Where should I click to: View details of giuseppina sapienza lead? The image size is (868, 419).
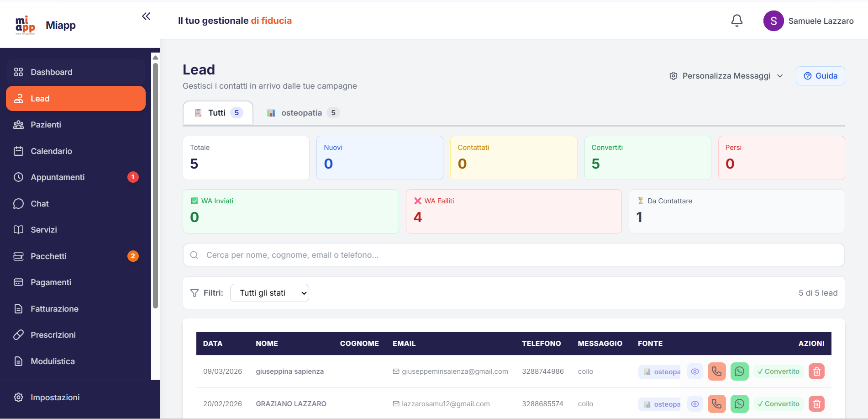tap(694, 371)
